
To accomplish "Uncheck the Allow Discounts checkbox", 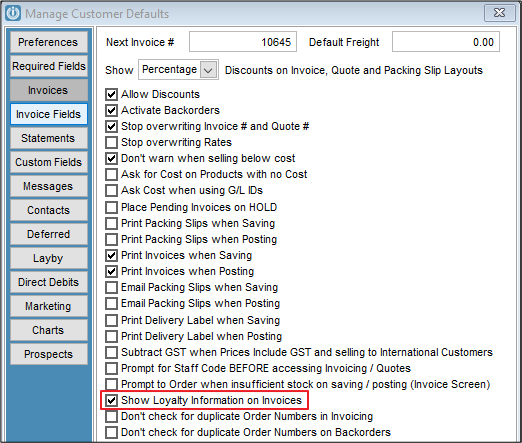I will (111, 94).
